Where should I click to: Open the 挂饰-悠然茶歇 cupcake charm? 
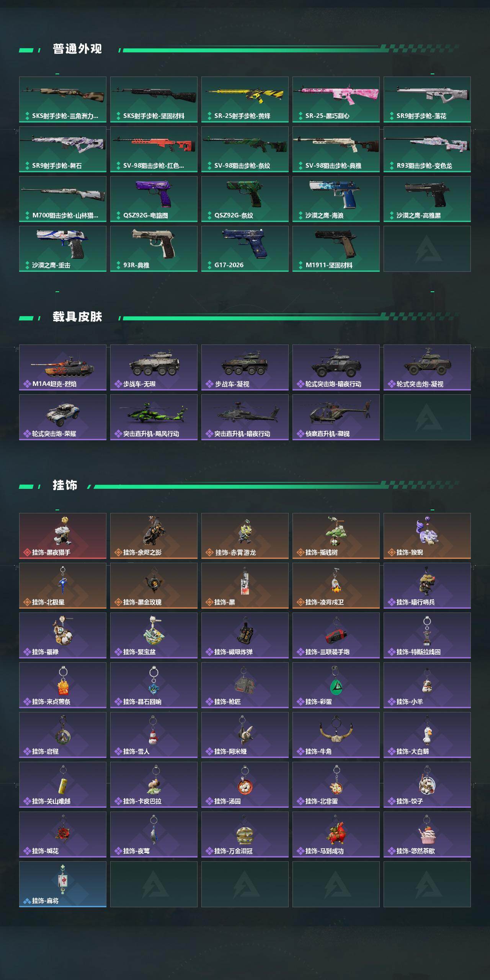pos(427,835)
